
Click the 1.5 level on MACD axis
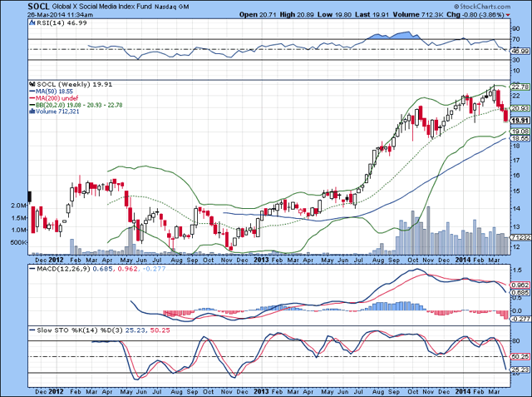517,270
